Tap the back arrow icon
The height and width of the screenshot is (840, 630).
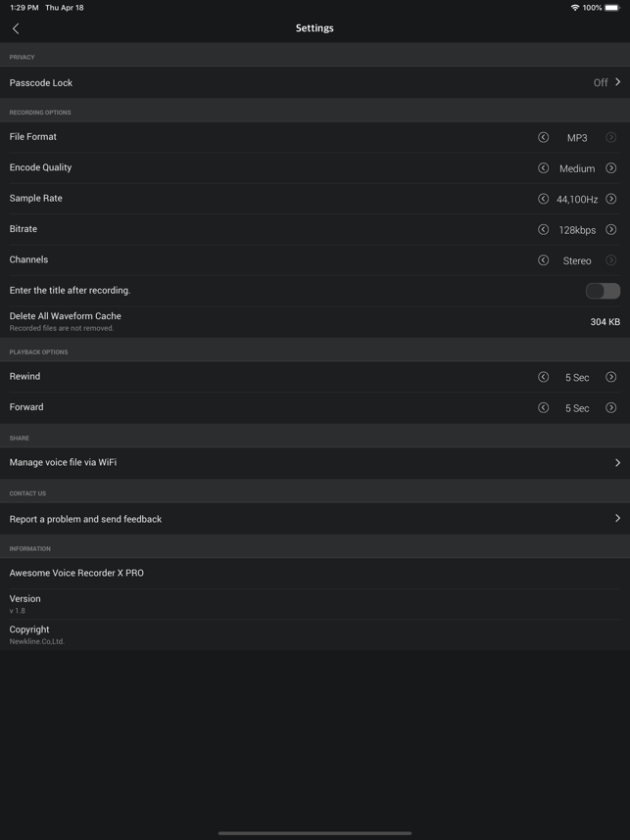(x=16, y=28)
